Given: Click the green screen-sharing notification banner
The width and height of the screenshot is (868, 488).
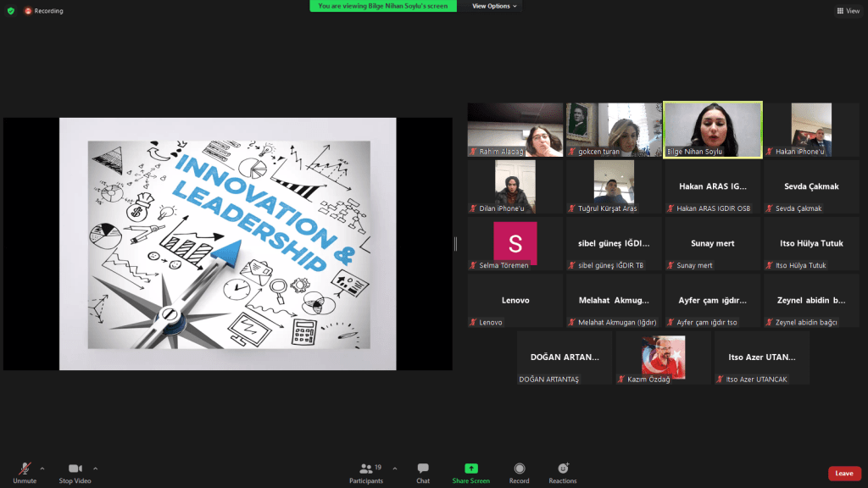Looking at the screenshot, I should click(x=383, y=6).
